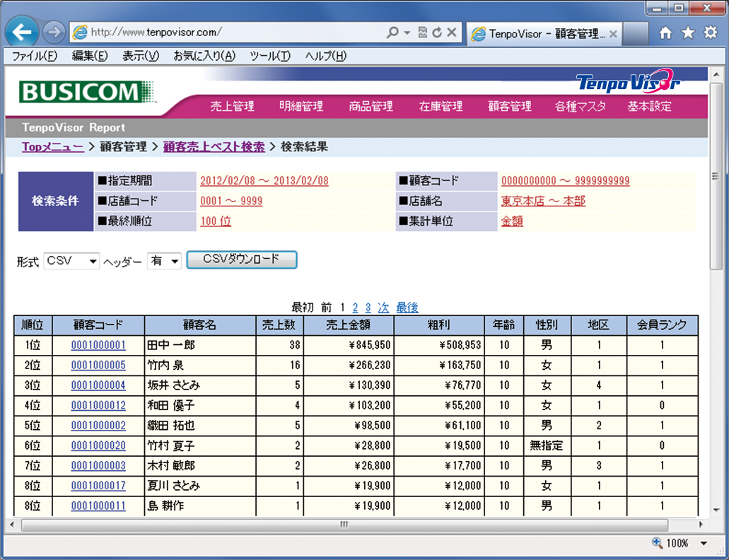
Task: Close the TenpoVisor browser tab
Action: [613, 34]
